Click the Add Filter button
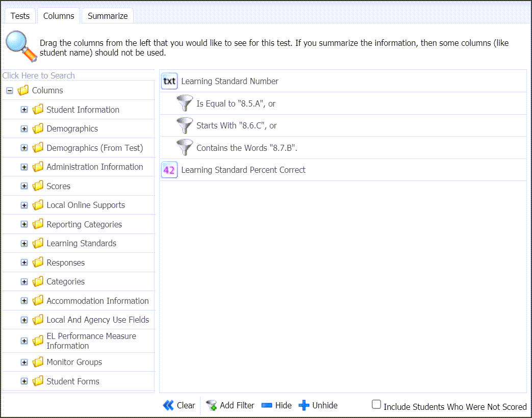This screenshot has width=532, height=418. 230,405
